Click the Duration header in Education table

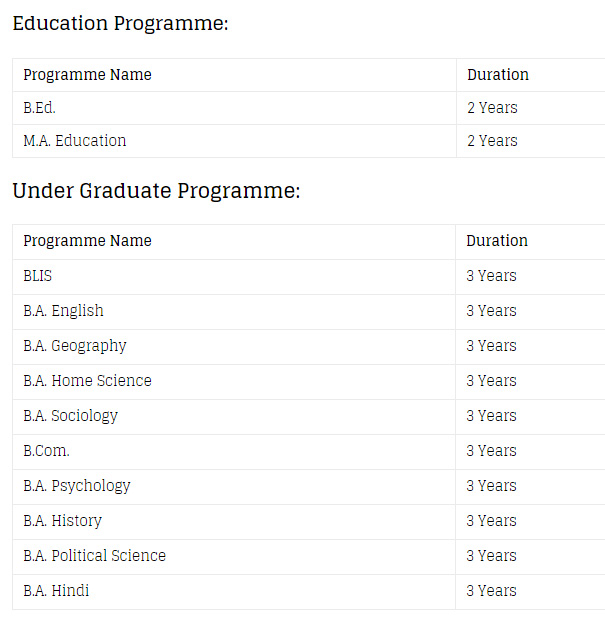(x=498, y=75)
